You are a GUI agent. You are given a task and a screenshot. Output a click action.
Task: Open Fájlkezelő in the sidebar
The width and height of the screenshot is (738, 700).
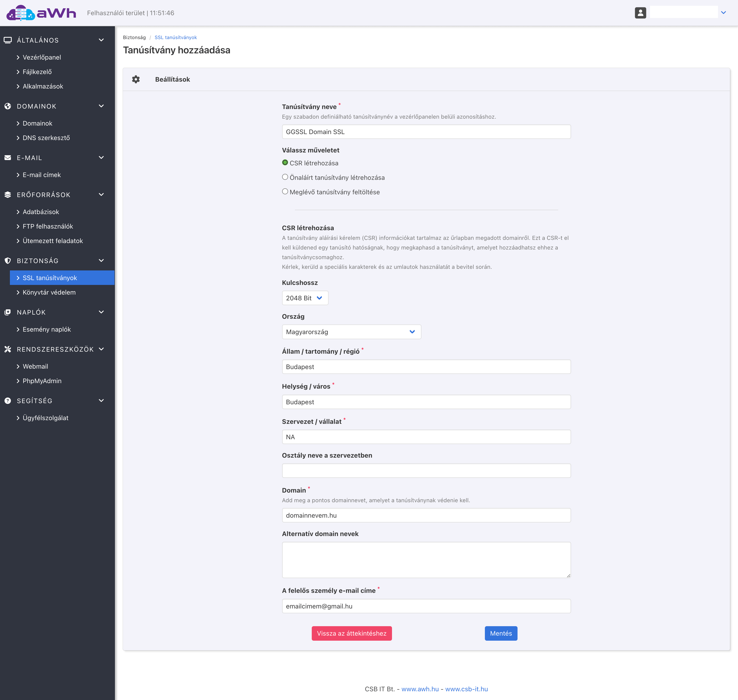(37, 72)
